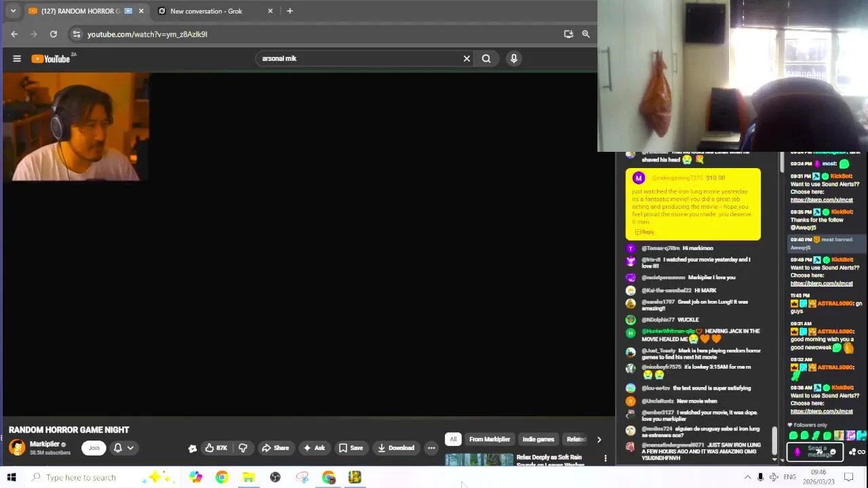Save the video to playlist
Viewport: 868px width, 488px height.
(x=351, y=447)
